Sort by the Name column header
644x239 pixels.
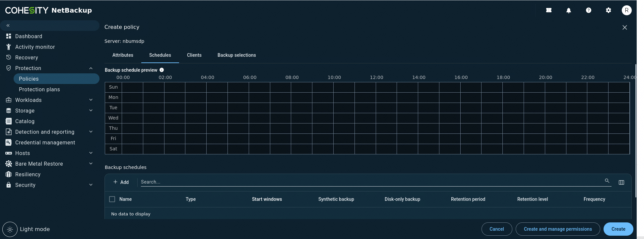(125, 199)
